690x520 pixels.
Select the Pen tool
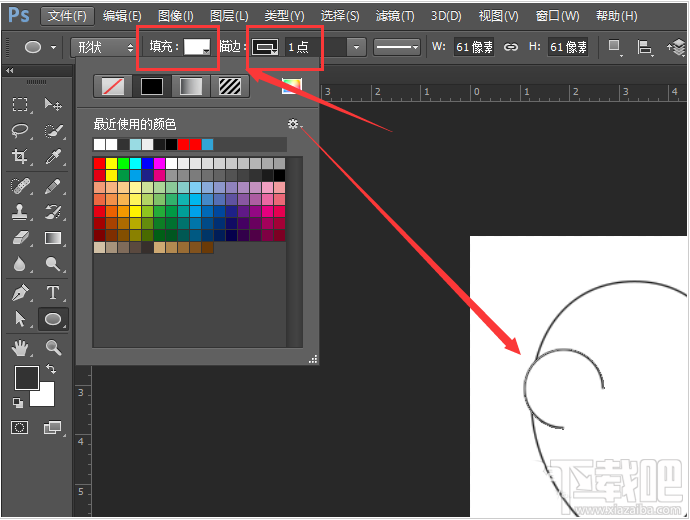pyautogui.click(x=20, y=293)
